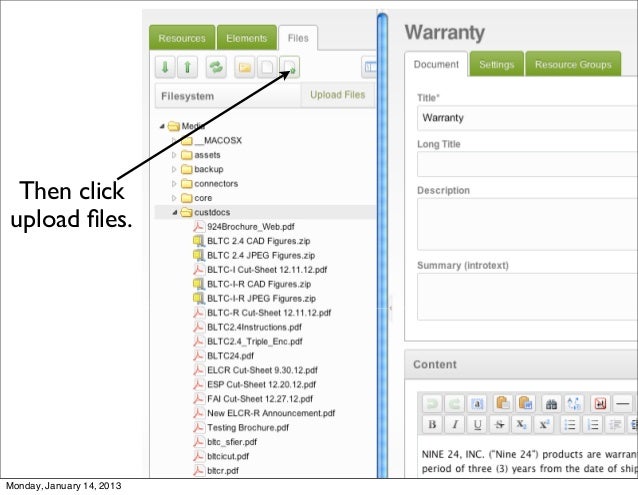638x495 pixels.
Task: Select bltc_sfier.pdf file
Action: (x=232, y=442)
